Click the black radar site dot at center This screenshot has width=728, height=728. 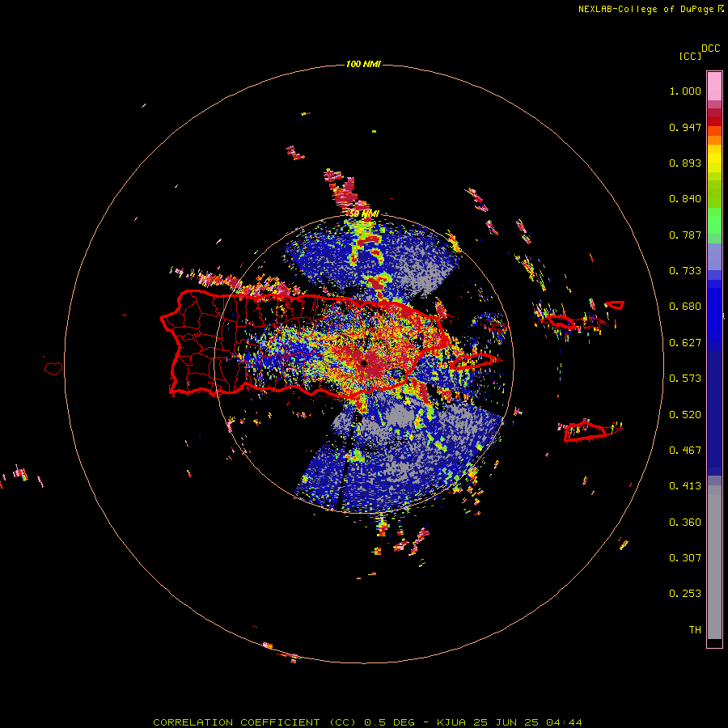click(x=364, y=362)
